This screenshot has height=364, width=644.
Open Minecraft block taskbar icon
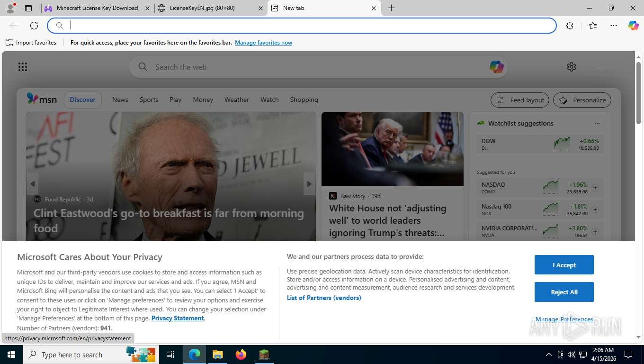click(264, 355)
